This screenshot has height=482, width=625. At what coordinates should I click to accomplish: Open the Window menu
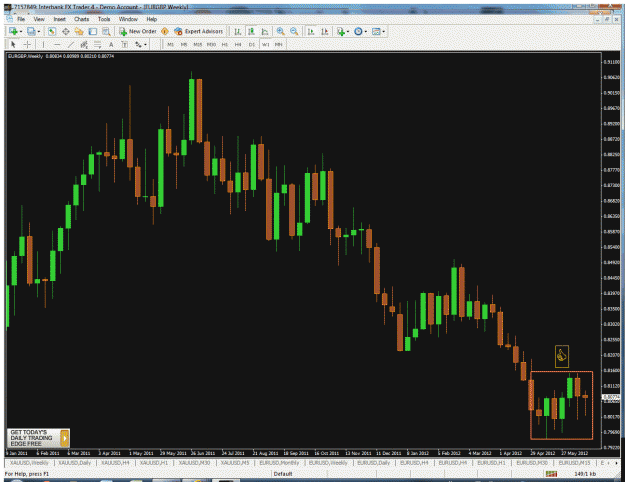point(128,19)
